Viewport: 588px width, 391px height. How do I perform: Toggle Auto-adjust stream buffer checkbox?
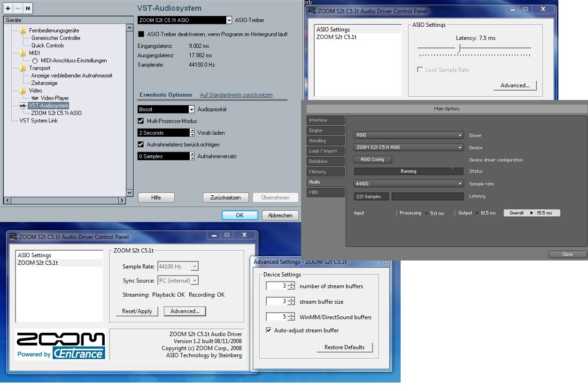click(x=269, y=330)
